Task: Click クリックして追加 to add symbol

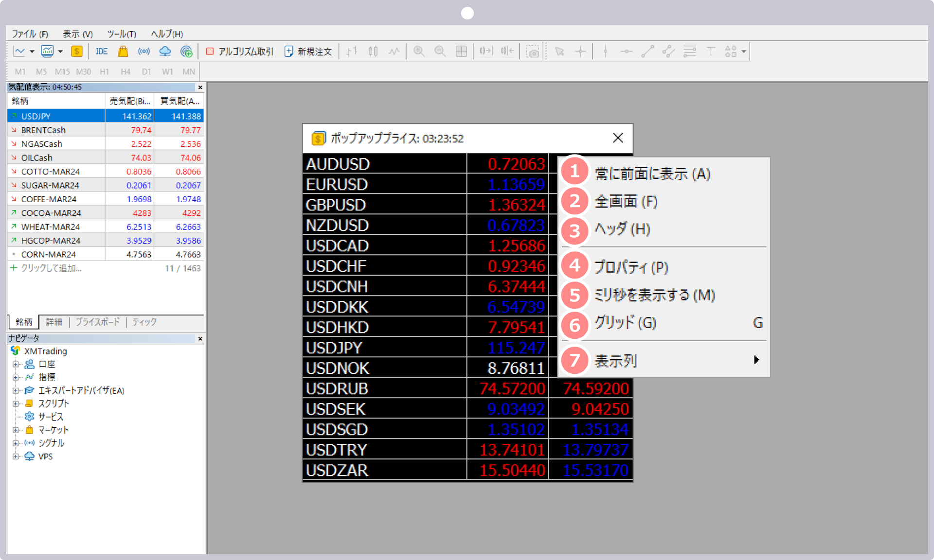Action: [51, 268]
